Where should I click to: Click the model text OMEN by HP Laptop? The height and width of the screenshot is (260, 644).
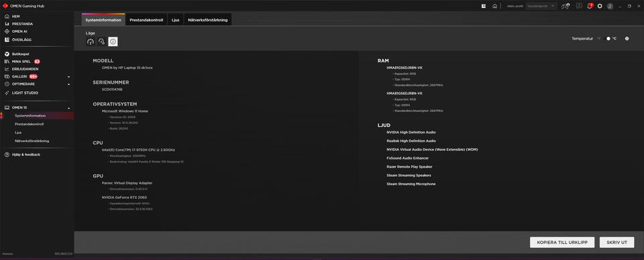127,67
